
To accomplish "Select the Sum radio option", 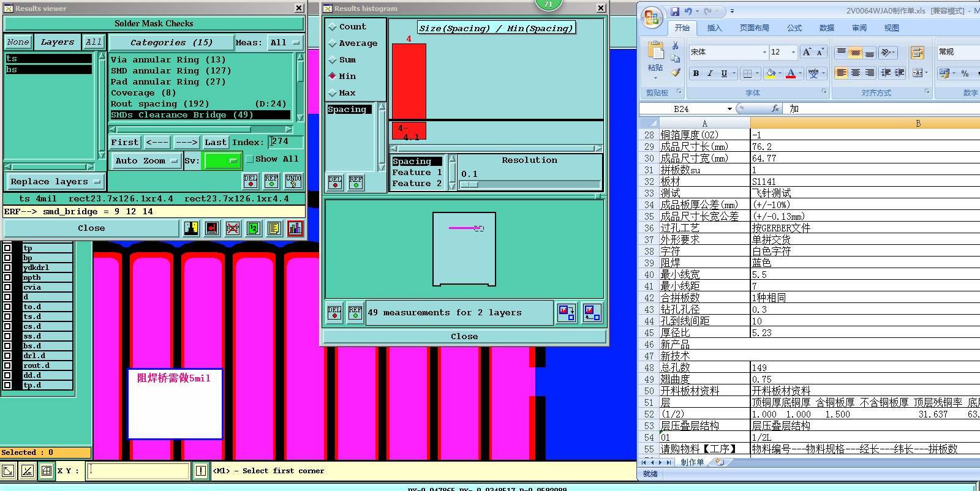I will coord(333,60).
